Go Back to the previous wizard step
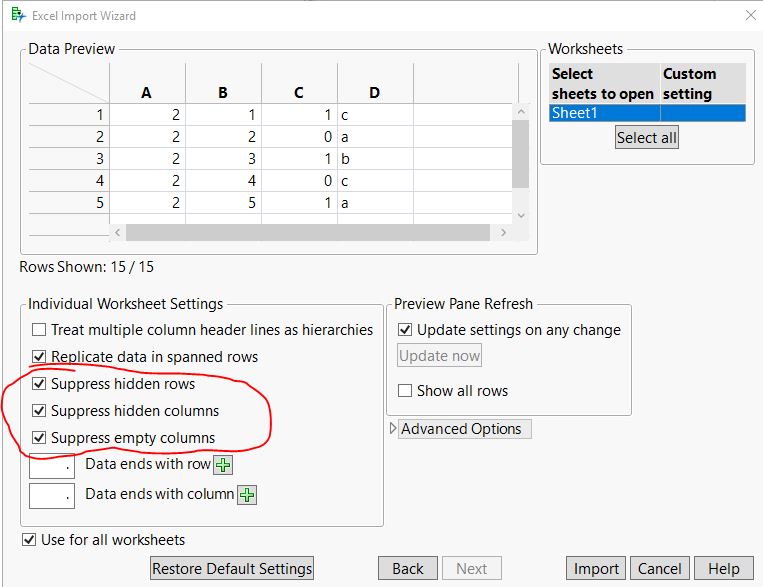The height and width of the screenshot is (587, 763). tap(407, 568)
